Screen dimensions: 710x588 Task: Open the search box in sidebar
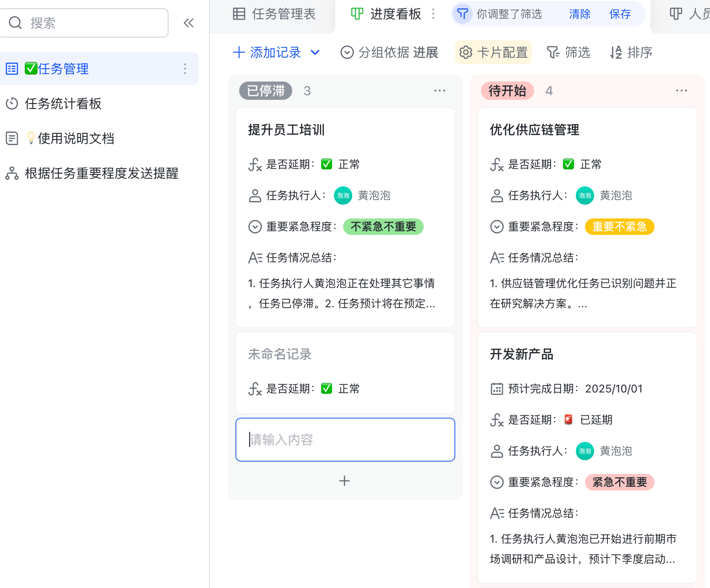85,22
